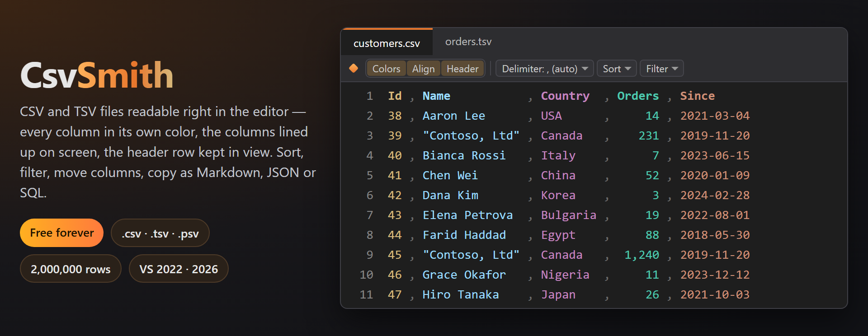Click the .csv · .tsv · .psv badge
This screenshot has height=336, width=868.
[x=160, y=233]
